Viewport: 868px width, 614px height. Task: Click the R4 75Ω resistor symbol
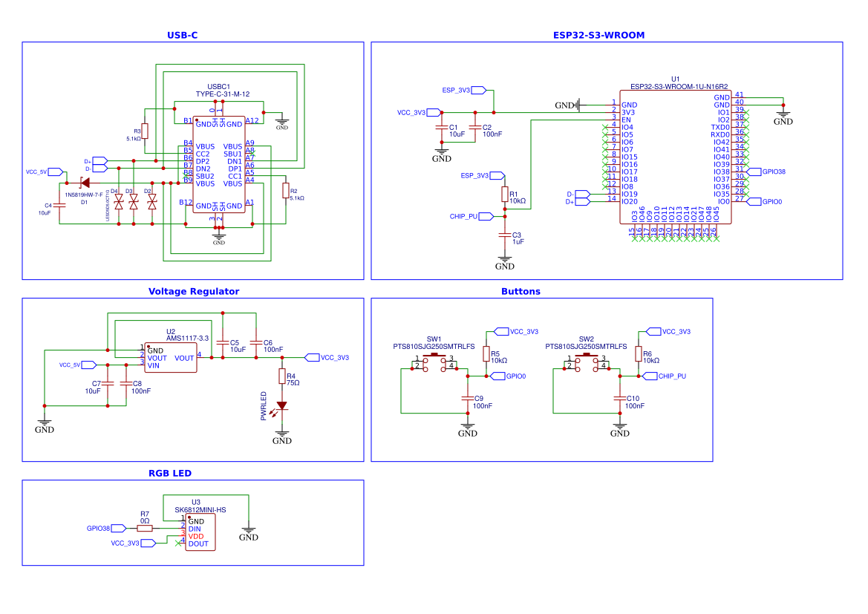tap(281, 377)
